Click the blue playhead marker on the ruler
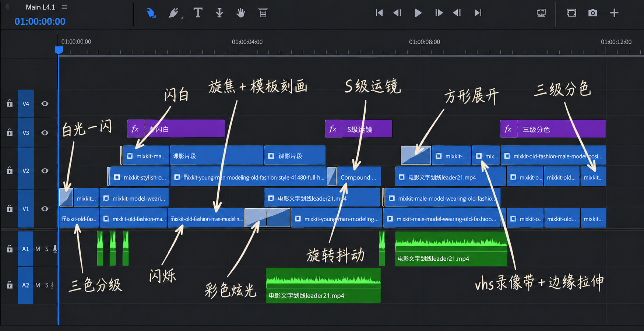This screenshot has width=644, height=331. (59, 50)
